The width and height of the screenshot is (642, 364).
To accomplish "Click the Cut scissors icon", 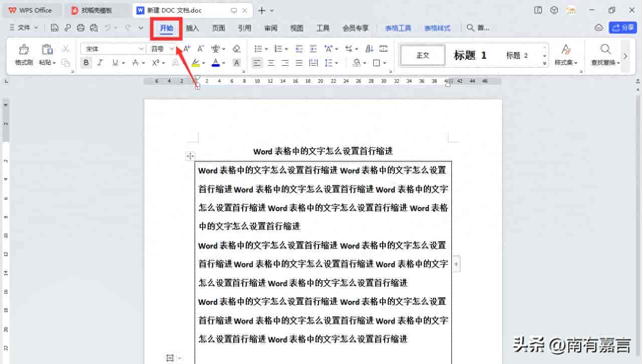I will point(65,49).
